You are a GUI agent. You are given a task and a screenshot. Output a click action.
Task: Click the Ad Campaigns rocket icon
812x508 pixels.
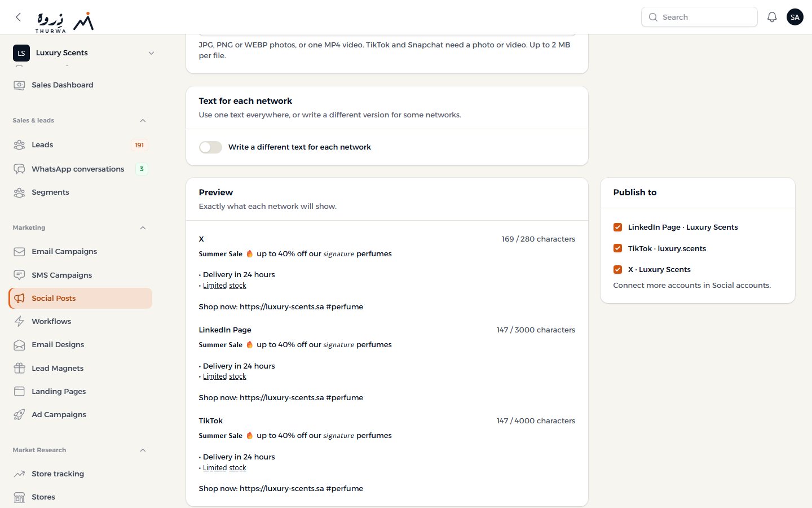[19, 415]
